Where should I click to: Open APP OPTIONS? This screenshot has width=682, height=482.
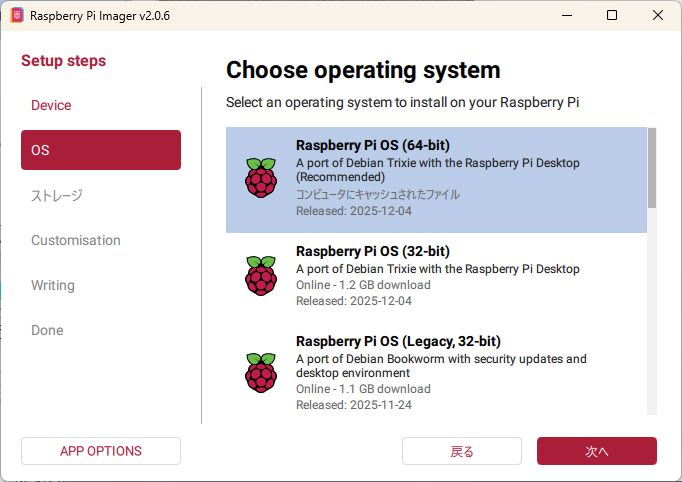pyautogui.click(x=101, y=451)
